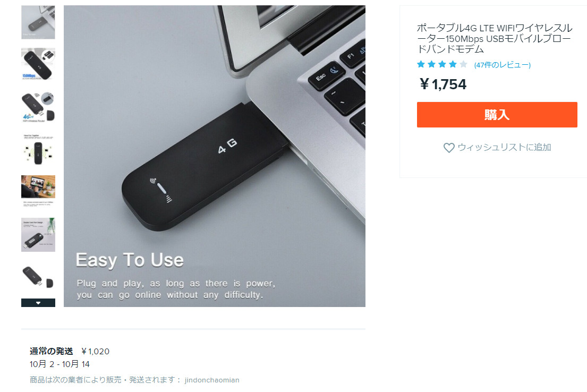Click the ¥1,754 price
Image resolution: width=587 pixels, height=392 pixels.
point(443,84)
